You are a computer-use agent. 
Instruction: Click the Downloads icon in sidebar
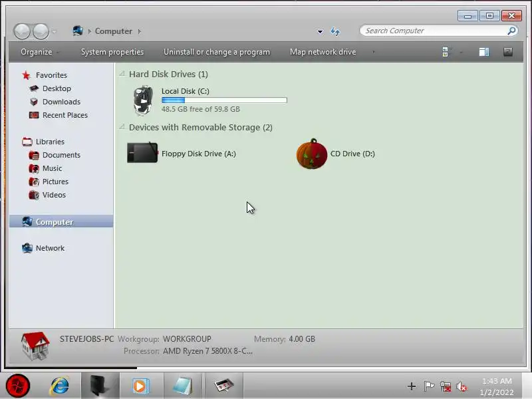tap(34, 102)
